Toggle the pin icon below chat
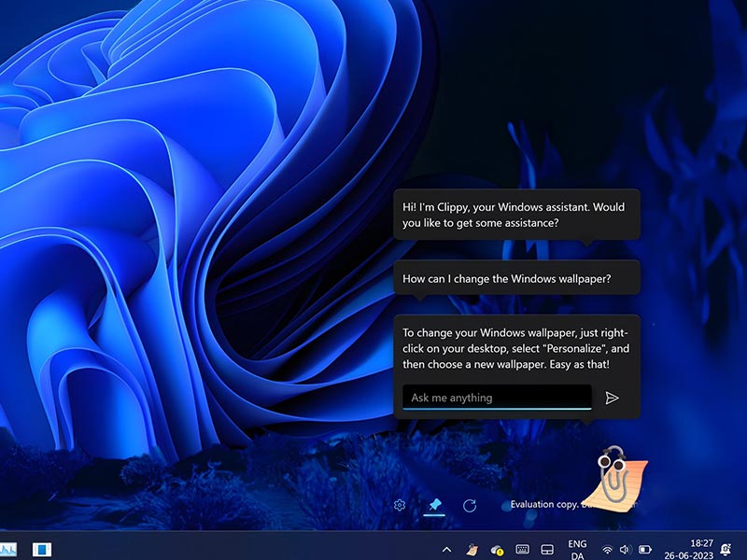The height and width of the screenshot is (560, 747). tap(434, 505)
